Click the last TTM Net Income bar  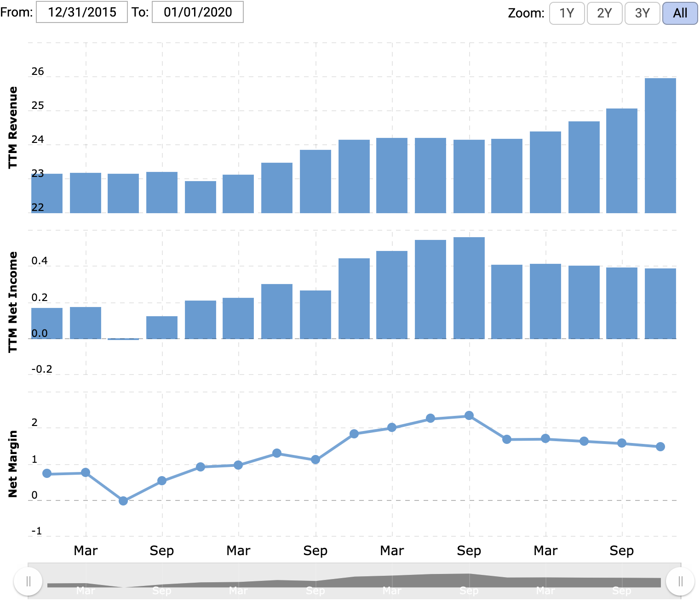click(660, 304)
